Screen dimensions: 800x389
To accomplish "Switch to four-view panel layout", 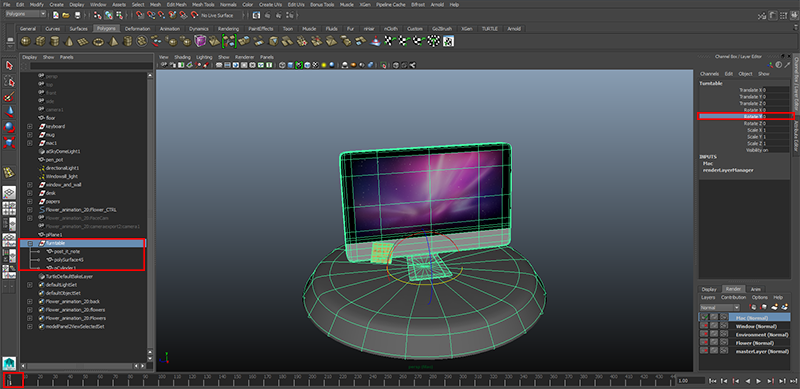I will click(x=9, y=208).
